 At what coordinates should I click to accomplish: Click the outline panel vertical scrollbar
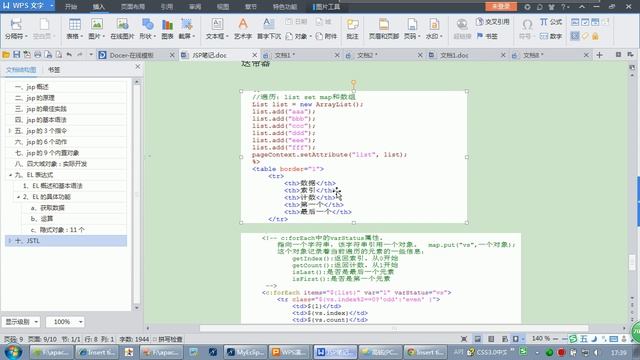point(137,194)
